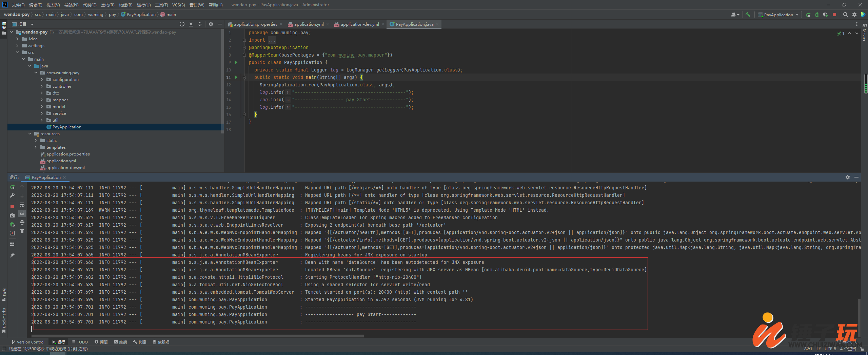
Task: Pin the run tab with pin icon
Action: pyautogui.click(x=12, y=255)
